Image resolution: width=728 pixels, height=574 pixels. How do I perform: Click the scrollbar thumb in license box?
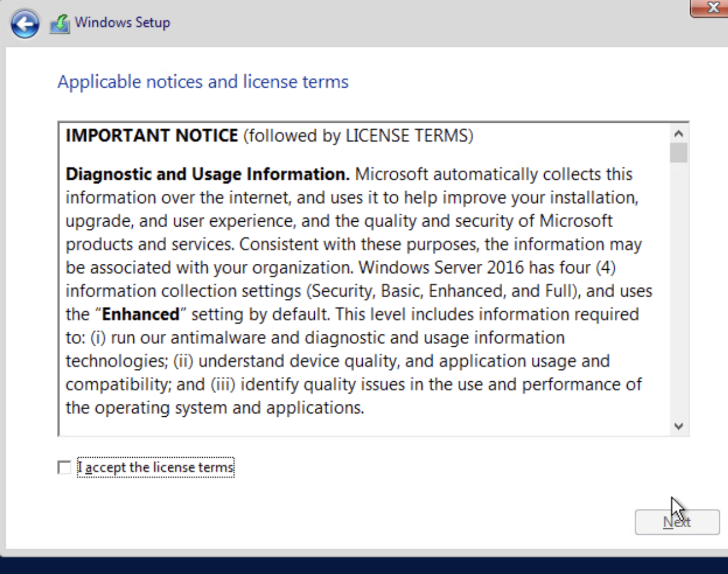[x=679, y=152]
